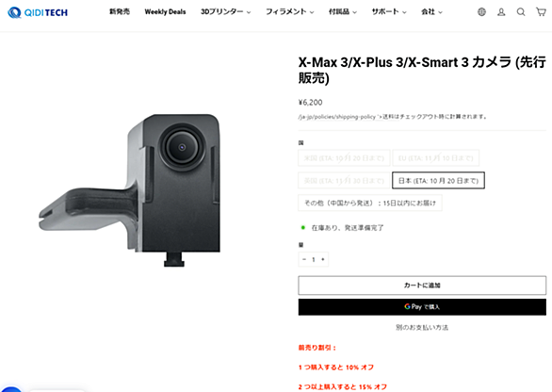Open the shopping cart icon
The width and height of the screenshot is (552, 392).
[541, 12]
